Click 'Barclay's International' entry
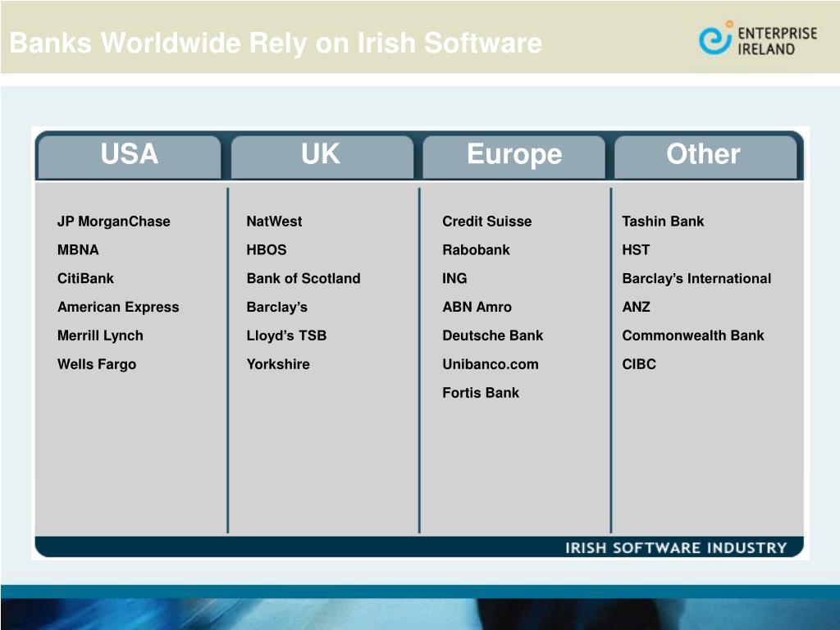Viewport: 840px width, 630px height. [697, 278]
